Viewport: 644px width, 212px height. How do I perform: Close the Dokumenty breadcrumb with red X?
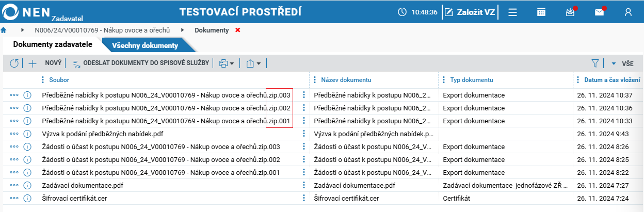tap(238, 30)
